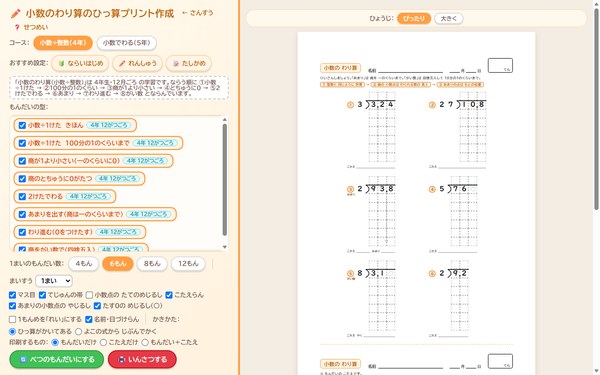Disable the マス目 grid option
This screenshot has width=600, height=375.
coord(12,295)
